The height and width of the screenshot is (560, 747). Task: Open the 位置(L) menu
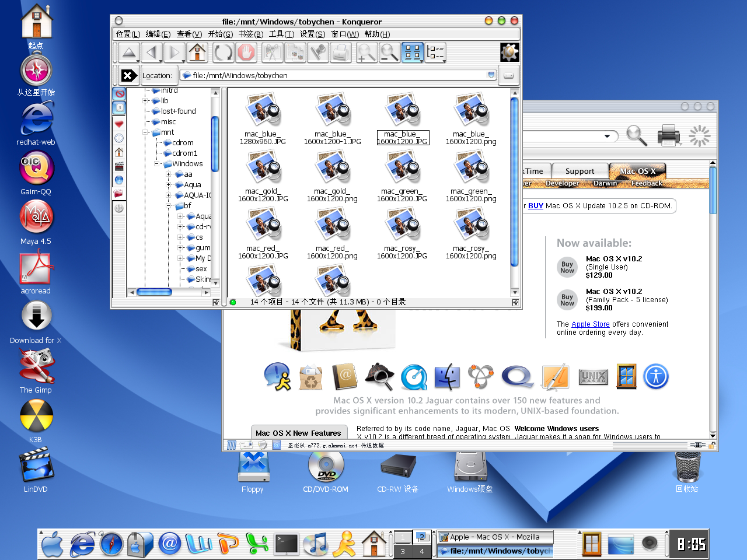point(128,34)
